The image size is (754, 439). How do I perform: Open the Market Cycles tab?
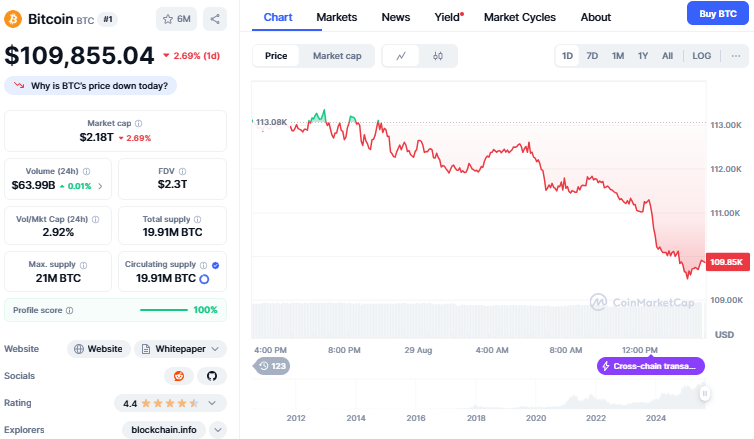click(520, 17)
